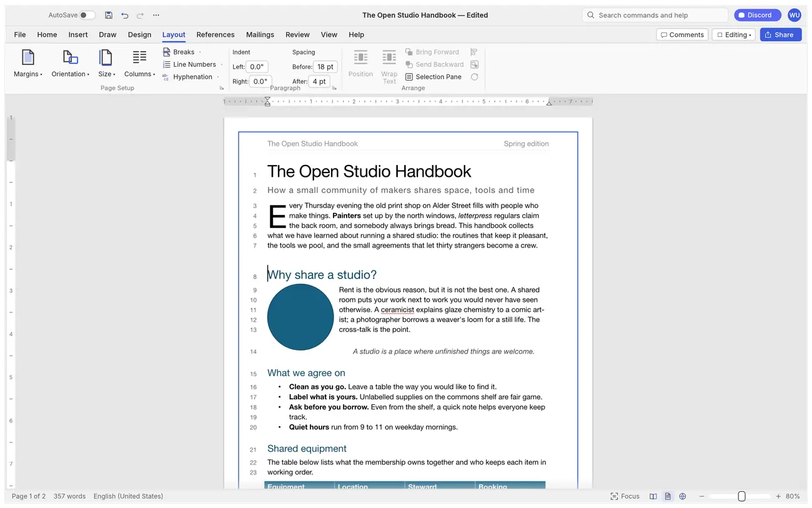Switch to Read Mode view
Viewport: 812px width, 508px height.
pos(653,496)
